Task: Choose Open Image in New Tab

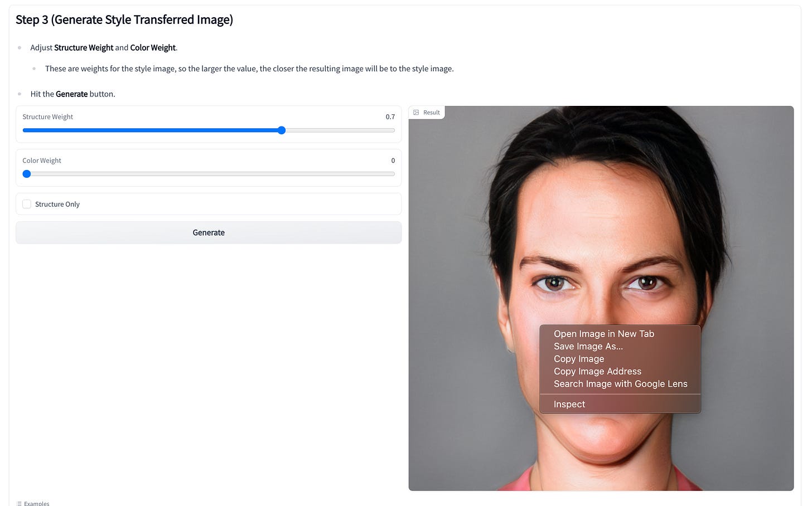Action: pyautogui.click(x=603, y=333)
